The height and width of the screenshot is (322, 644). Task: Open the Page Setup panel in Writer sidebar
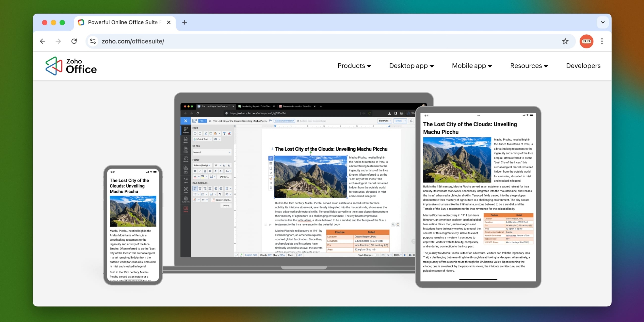click(x=186, y=170)
